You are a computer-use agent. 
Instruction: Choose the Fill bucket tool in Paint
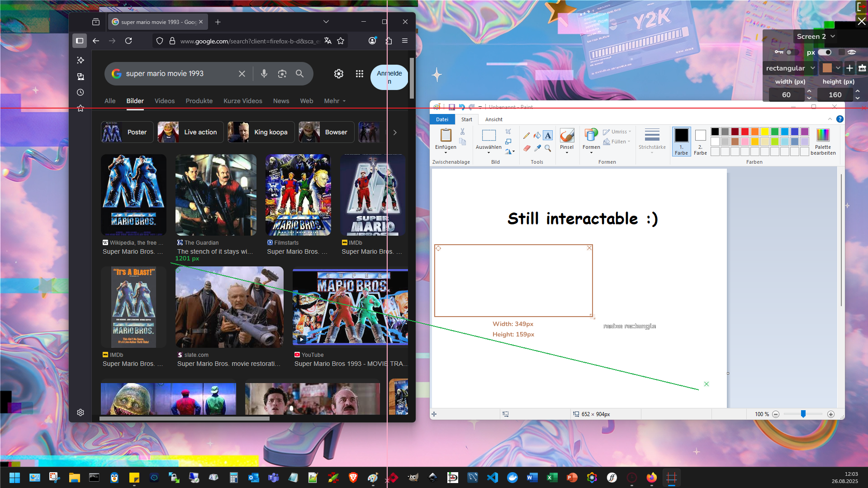(537, 135)
